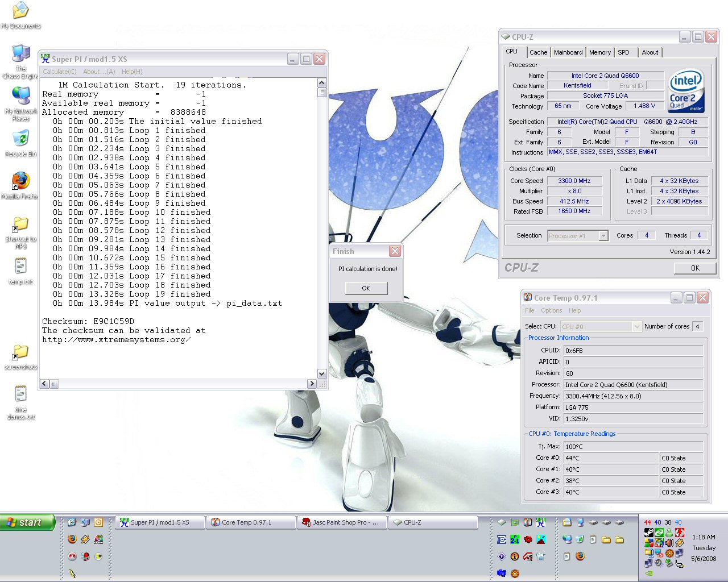Click the Core Voltage 1.488 V value
Image resolution: width=728 pixels, height=582 pixels.
tap(644, 106)
